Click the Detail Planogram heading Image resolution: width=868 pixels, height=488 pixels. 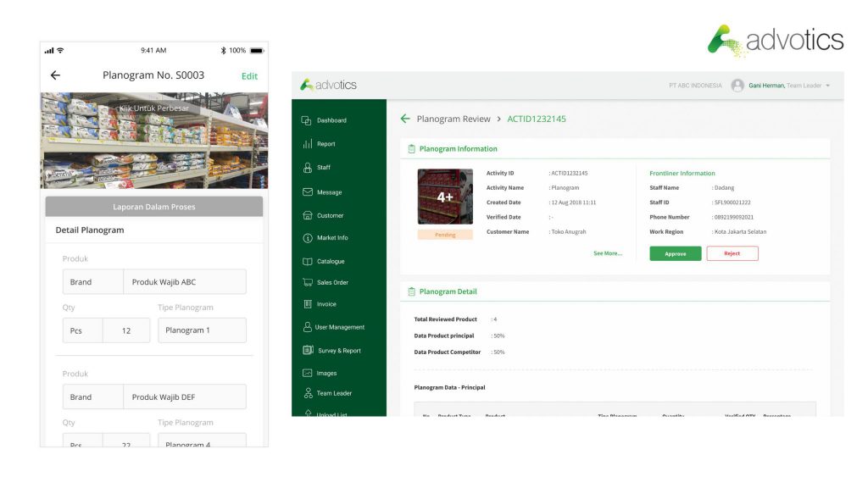coord(90,230)
